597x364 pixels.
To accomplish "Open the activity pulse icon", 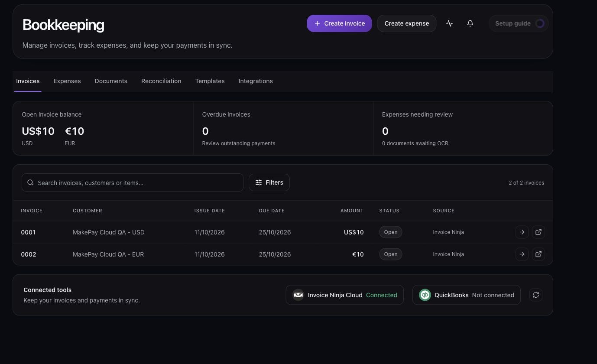I will tap(449, 23).
